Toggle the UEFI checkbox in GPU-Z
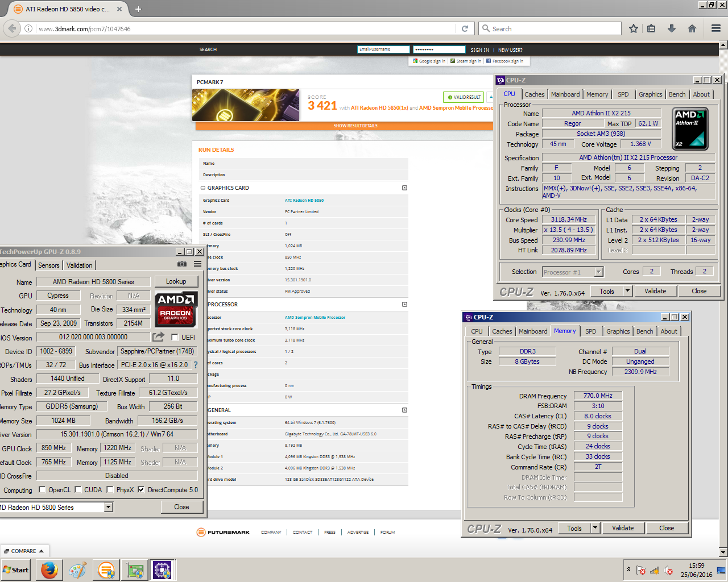This screenshot has height=582, width=728. click(x=175, y=337)
